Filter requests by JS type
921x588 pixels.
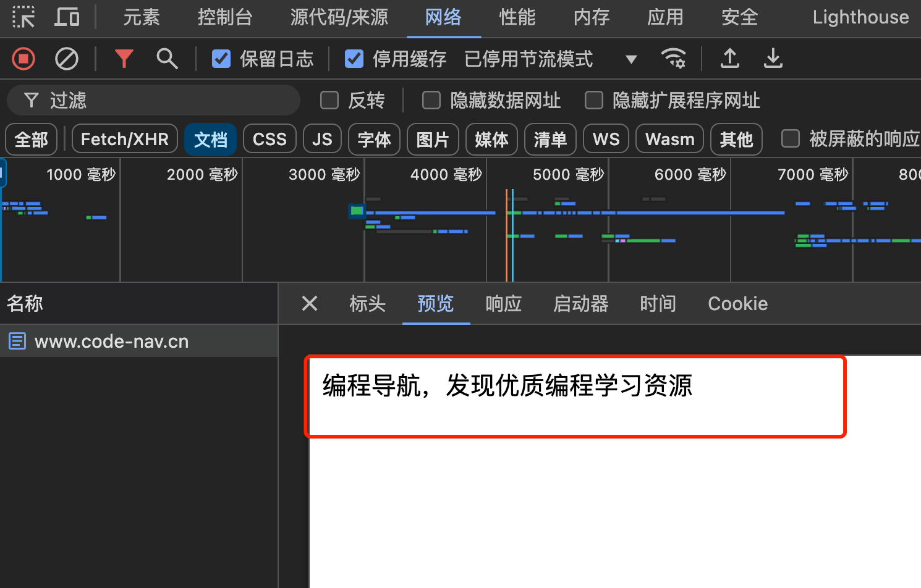coord(322,139)
